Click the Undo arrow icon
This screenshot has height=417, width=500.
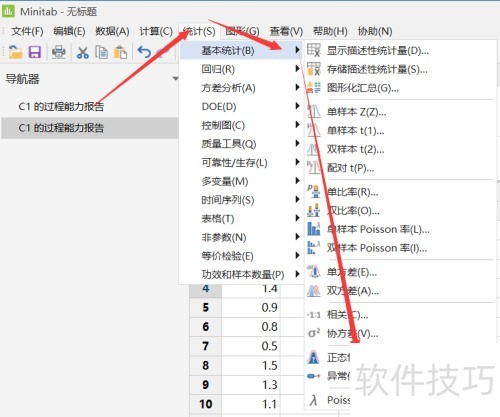(144, 52)
